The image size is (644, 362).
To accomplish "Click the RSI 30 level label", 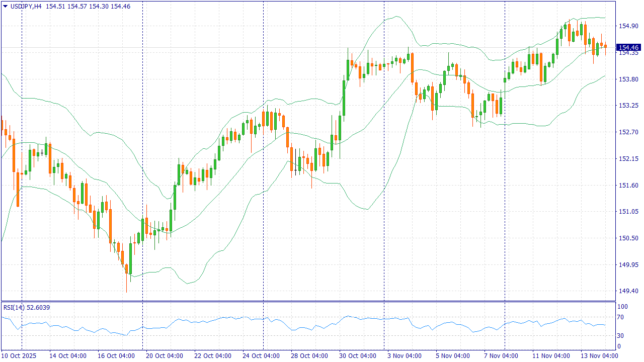I will 622,336.
